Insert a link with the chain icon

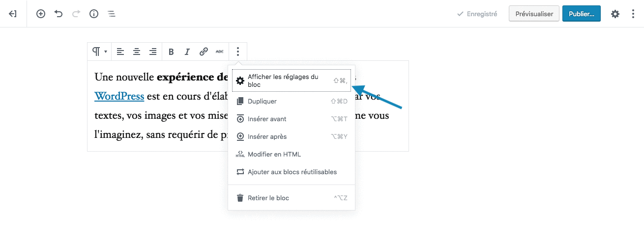click(x=204, y=52)
